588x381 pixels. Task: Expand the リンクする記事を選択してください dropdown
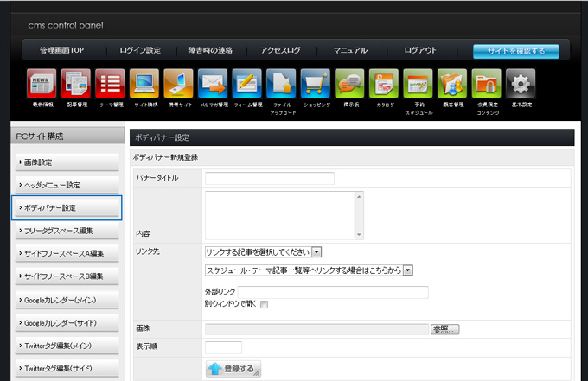[x=316, y=252]
